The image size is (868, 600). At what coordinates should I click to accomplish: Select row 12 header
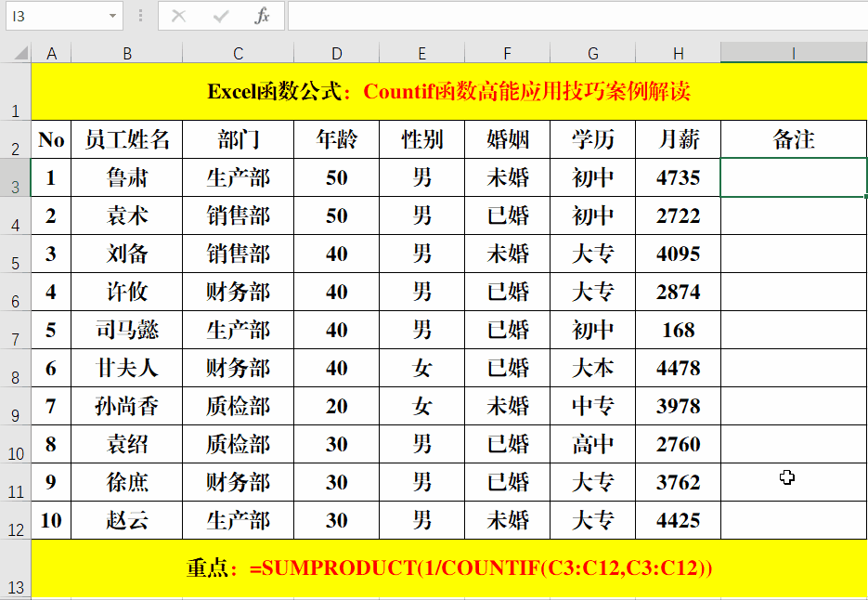(x=16, y=520)
